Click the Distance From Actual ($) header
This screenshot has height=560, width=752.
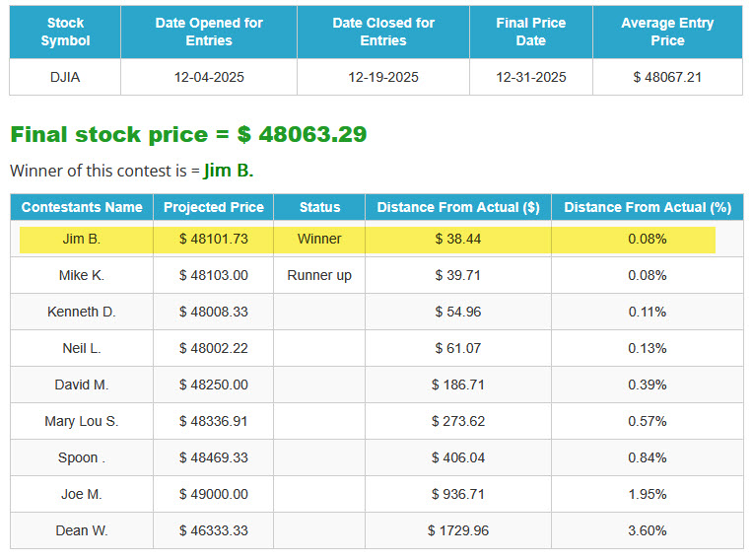point(457,207)
